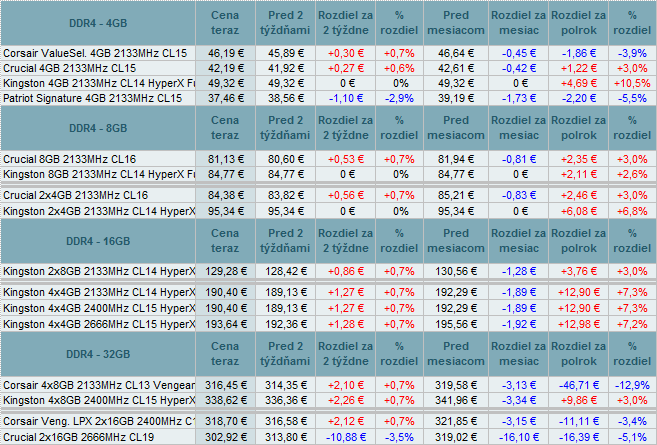Select the red value "+9,86 €"

579,400
